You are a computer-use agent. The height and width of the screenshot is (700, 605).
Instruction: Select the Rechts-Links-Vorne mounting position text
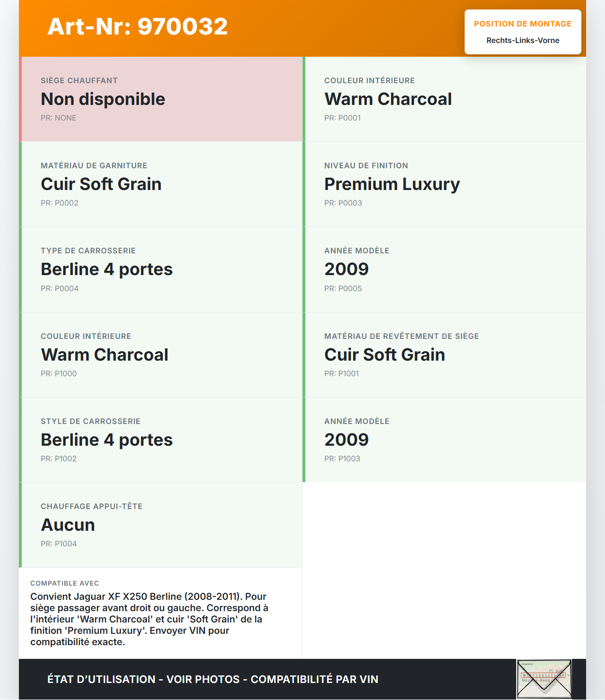[523, 41]
